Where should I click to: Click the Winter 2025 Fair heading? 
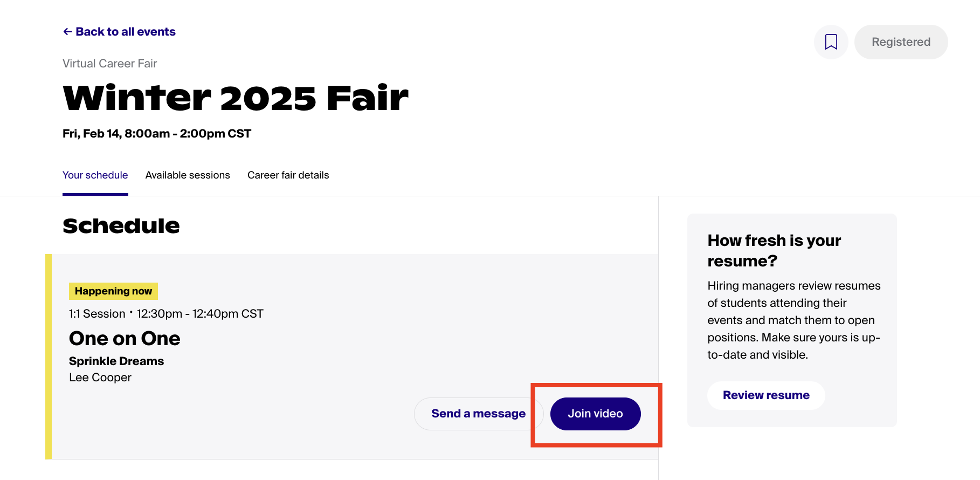[236, 98]
